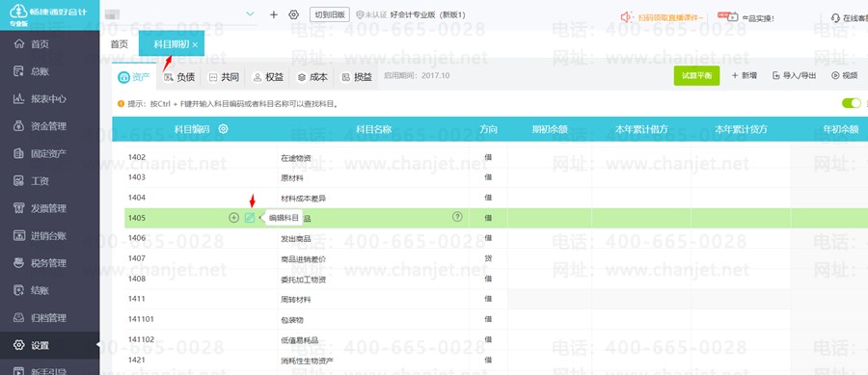Click 未认证 status label
The width and height of the screenshot is (868, 375).
tap(372, 14)
